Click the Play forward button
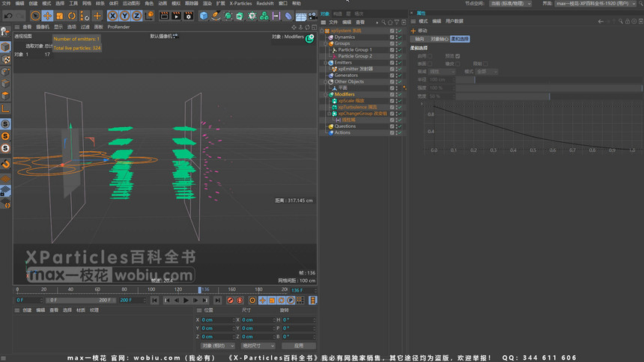Viewport: 644px width, 362px height. tap(186, 301)
